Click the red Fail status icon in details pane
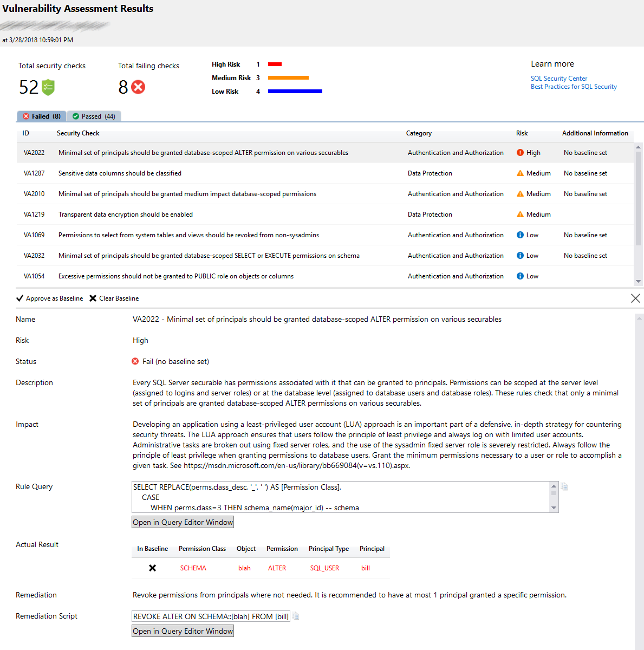 click(x=135, y=361)
